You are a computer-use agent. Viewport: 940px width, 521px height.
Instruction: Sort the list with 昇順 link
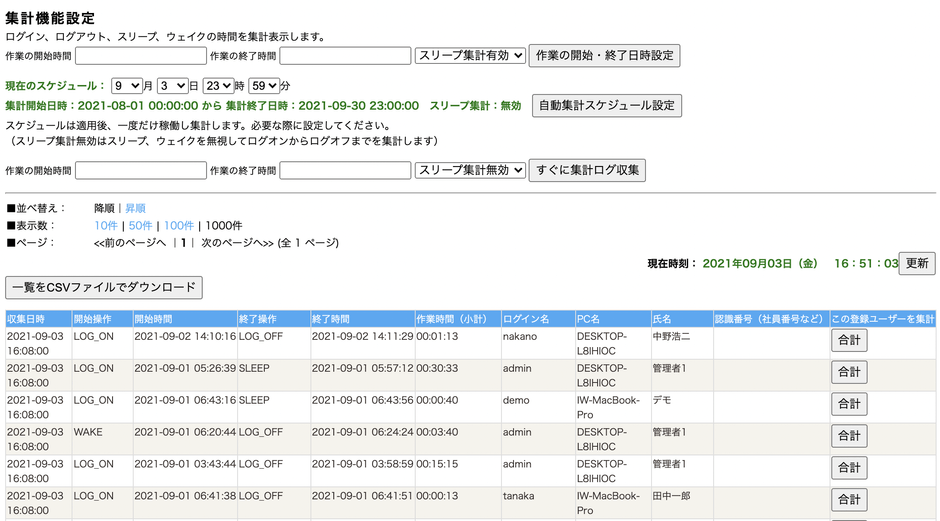135,208
